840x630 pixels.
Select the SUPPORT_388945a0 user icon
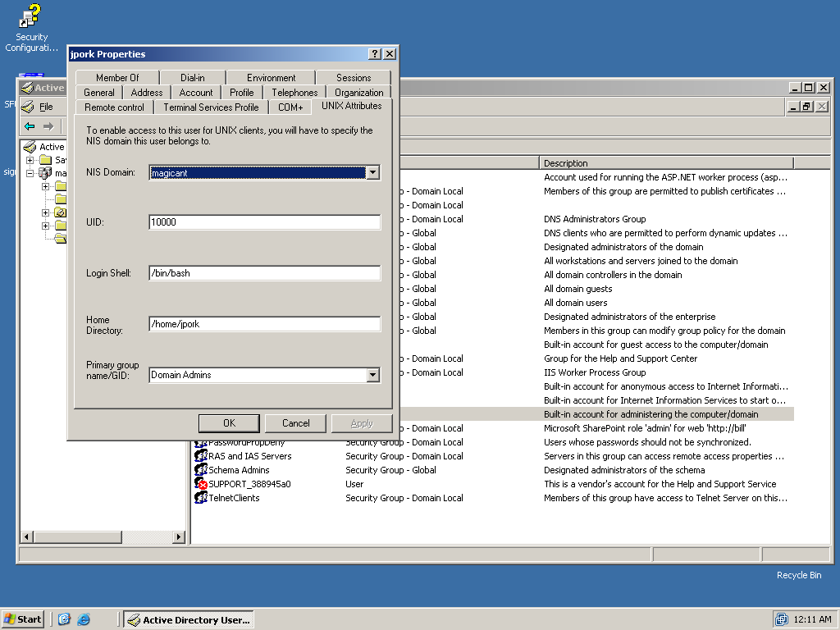click(x=201, y=484)
